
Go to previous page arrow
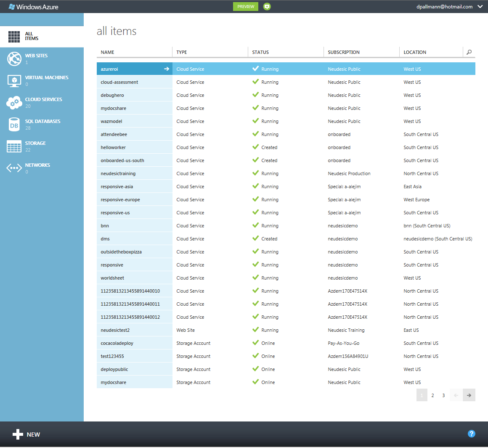click(456, 395)
